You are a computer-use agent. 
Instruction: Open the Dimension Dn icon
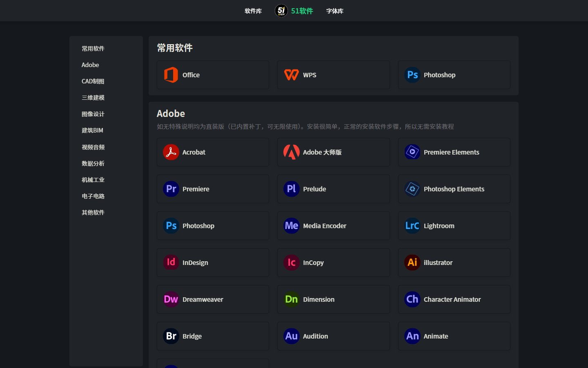tap(292, 299)
